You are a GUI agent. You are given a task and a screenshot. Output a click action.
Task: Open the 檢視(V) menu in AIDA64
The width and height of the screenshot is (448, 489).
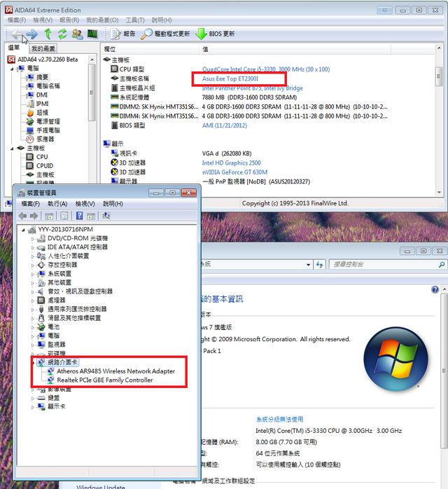coord(43,20)
